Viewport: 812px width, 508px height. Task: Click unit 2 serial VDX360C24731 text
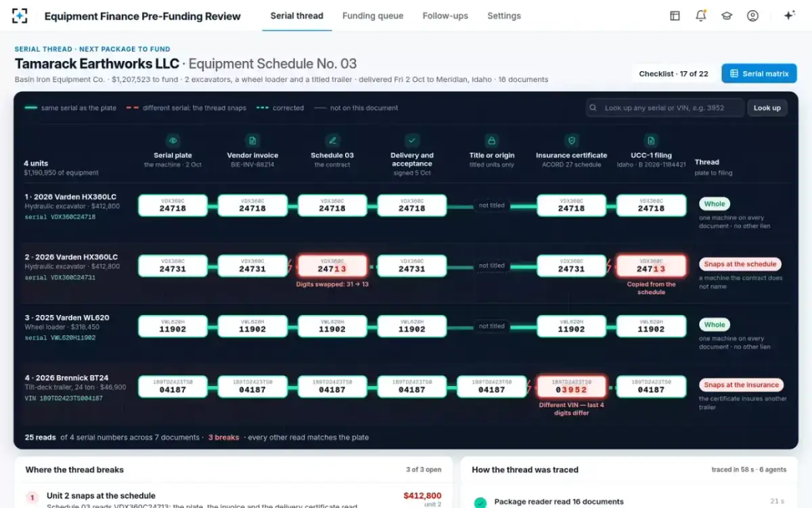click(60, 278)
